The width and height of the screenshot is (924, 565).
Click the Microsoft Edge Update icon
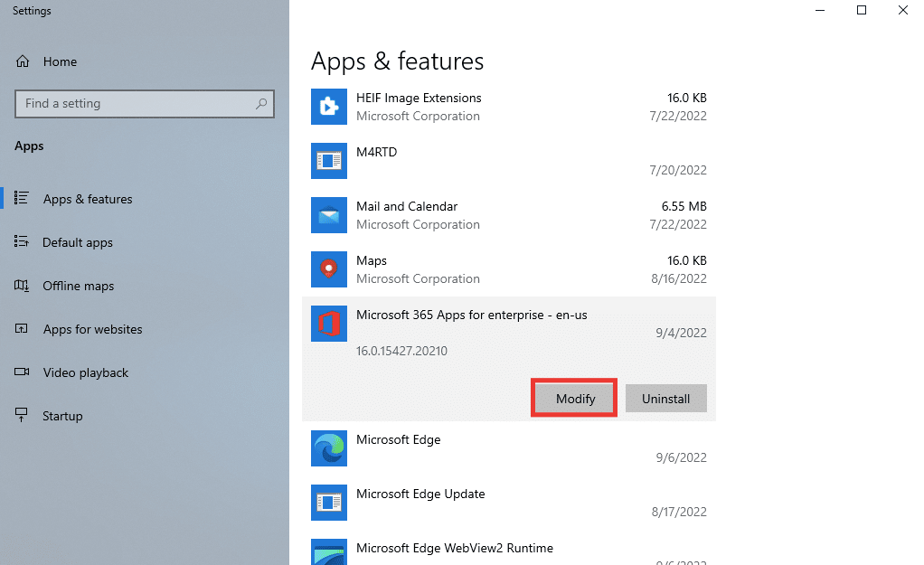click(328, 503)
